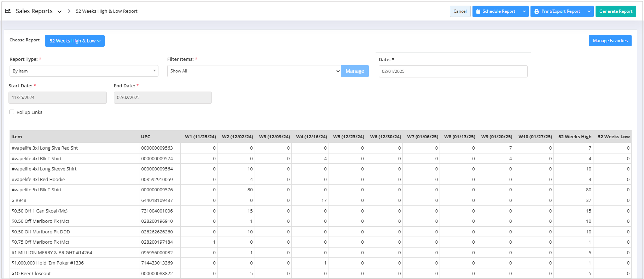Open the Schedule Report dropdown arrow
Screen dimensions: 644x279
(524, 11)
